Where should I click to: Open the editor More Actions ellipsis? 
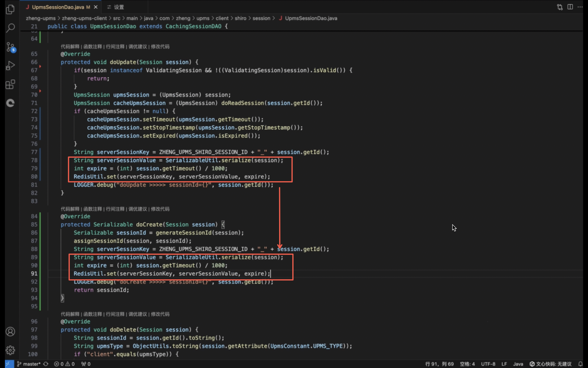pyautogui.click(x=580, y=7)
